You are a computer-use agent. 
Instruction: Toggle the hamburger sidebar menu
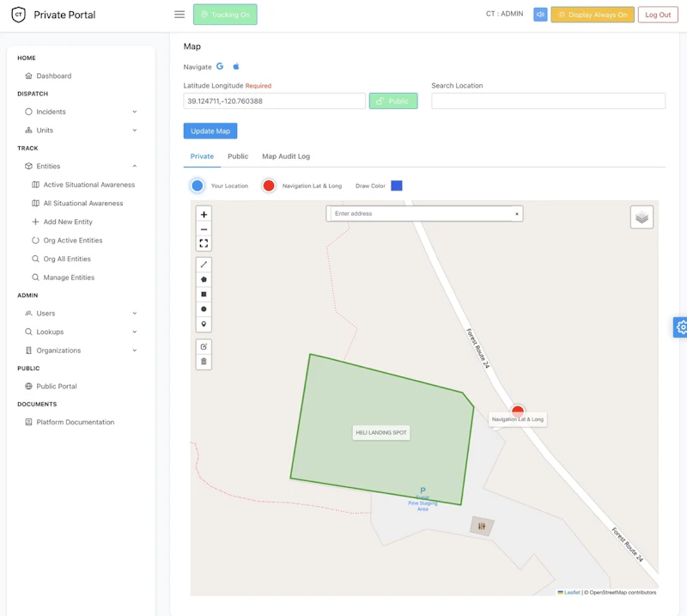coord(179,15)
